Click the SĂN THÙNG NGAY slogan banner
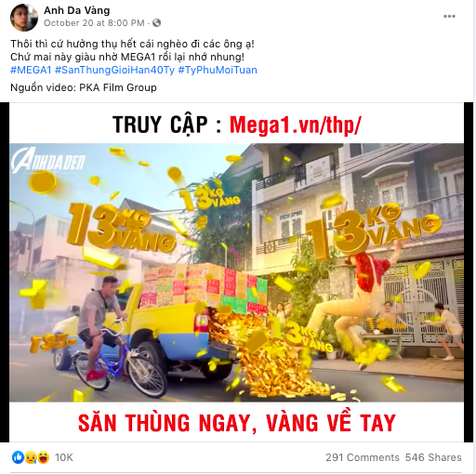The height and width of the screenshot is (474, 476). (x=237, y=423)
